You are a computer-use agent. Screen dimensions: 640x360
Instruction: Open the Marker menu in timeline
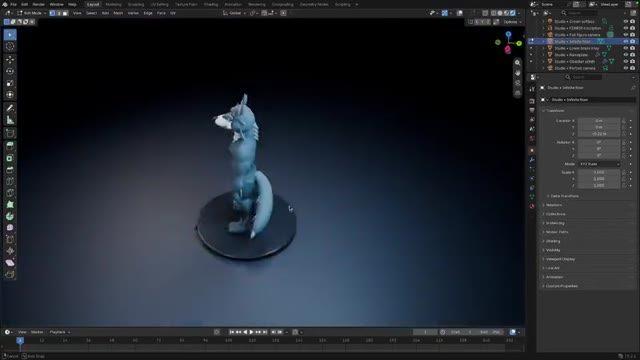[x=37, y=332]
